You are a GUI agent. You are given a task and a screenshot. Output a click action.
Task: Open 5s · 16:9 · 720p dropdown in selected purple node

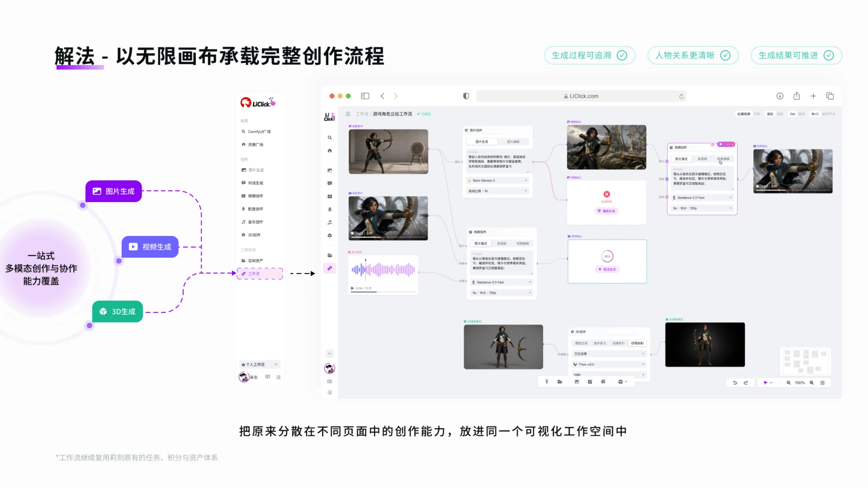pos(702,208)
